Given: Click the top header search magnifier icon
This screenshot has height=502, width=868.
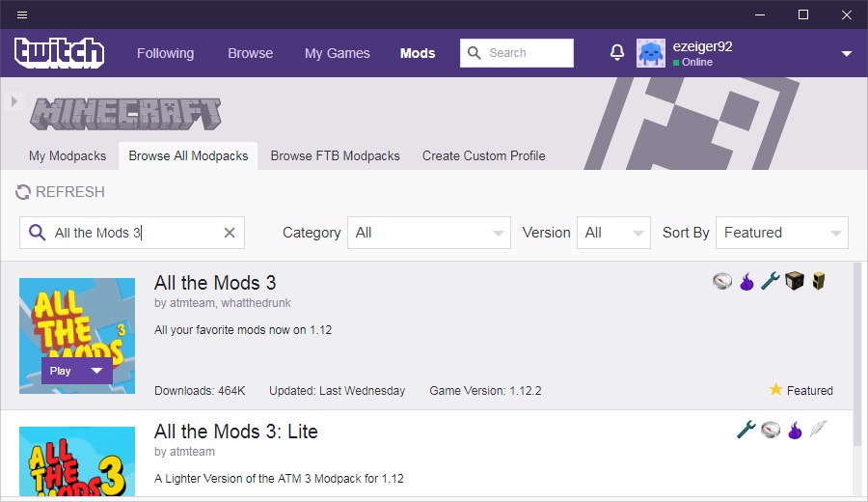Looking at the screenshot, I should click(475, 53).
